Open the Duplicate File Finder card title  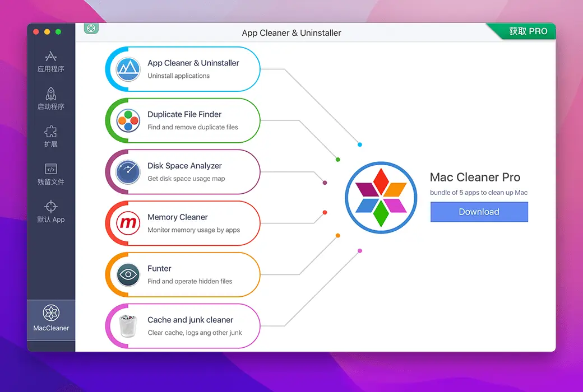point(184,114)
